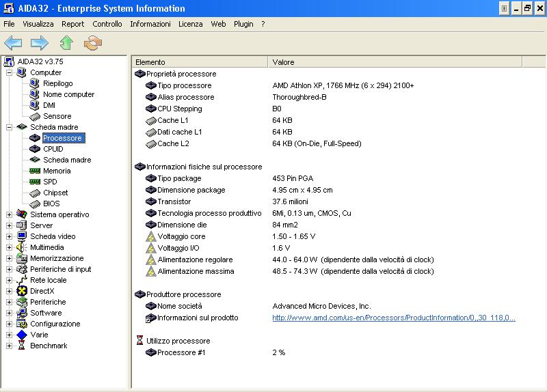Click the Memorizzazione drive icon

coord(22,258)
